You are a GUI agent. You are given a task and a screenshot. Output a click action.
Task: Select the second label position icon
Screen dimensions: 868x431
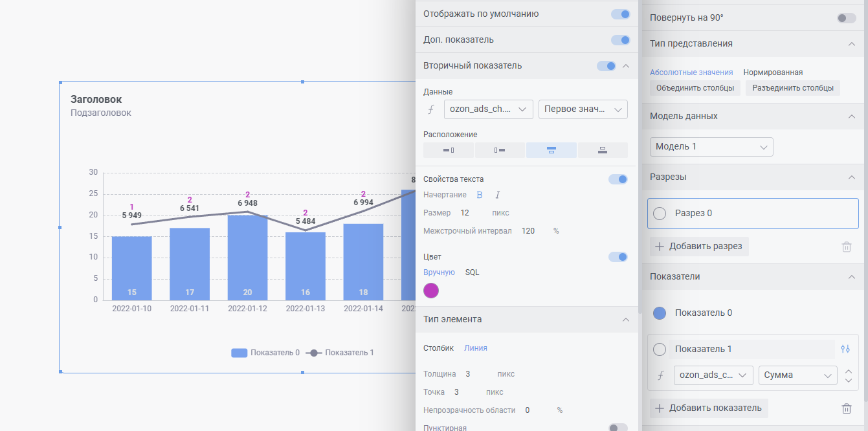(x=500, y=150)
